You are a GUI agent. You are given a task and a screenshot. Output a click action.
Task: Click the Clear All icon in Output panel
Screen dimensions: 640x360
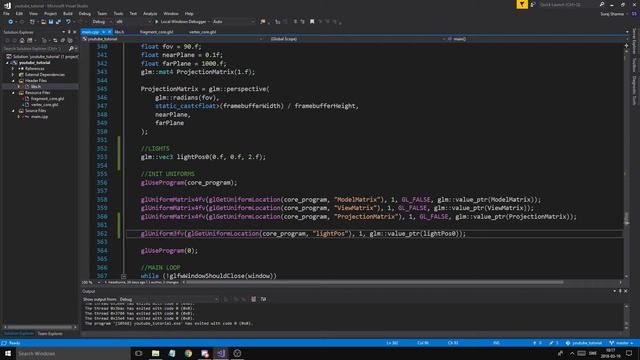[x=253, y=299]
